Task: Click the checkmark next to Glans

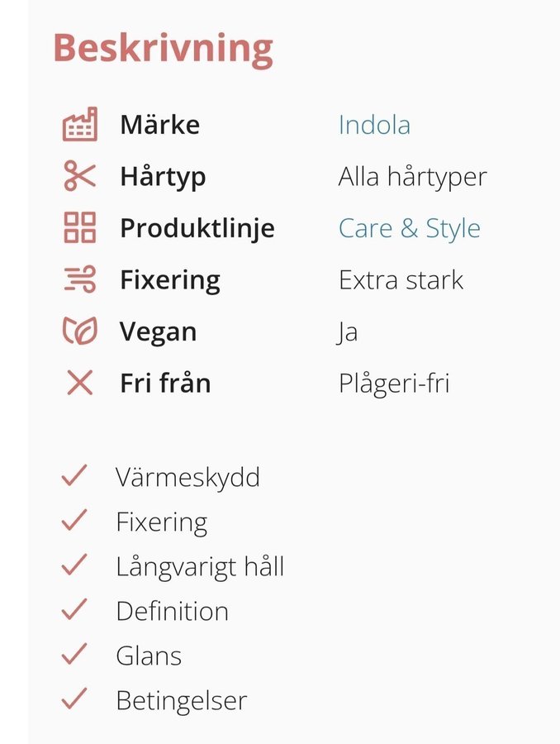Action: (x=74, y=655)
